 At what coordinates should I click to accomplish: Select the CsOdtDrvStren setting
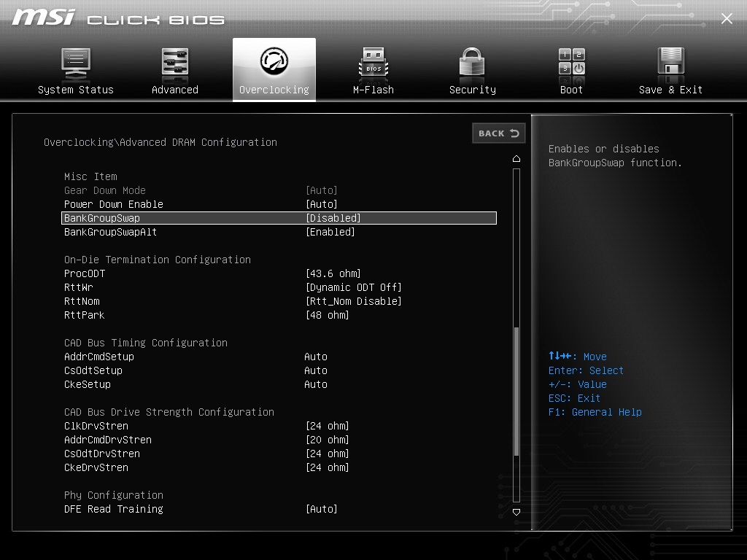pyautogui.click(x=102, y=454)
